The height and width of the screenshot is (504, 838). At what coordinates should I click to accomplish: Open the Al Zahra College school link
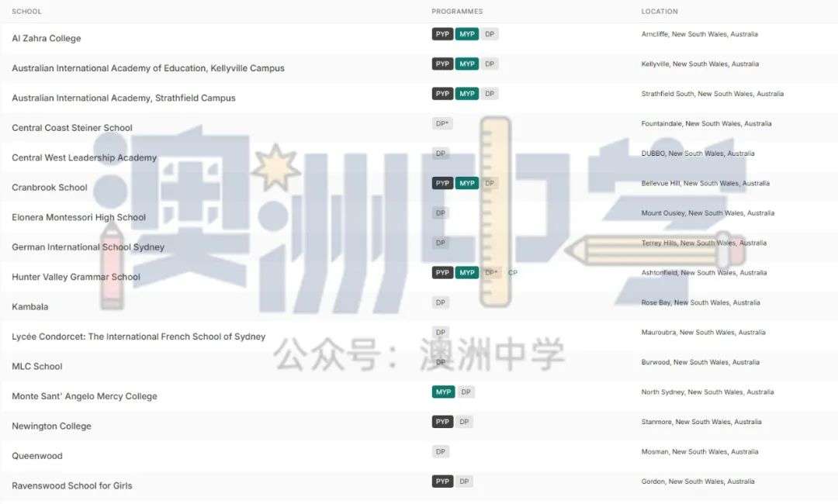click(47, 38)
